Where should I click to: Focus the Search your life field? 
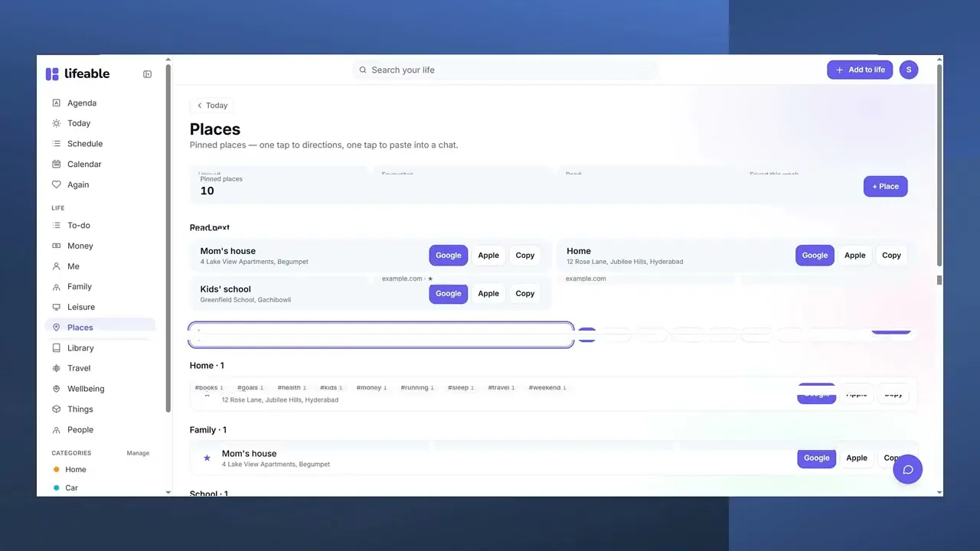[x=505, y=70]
